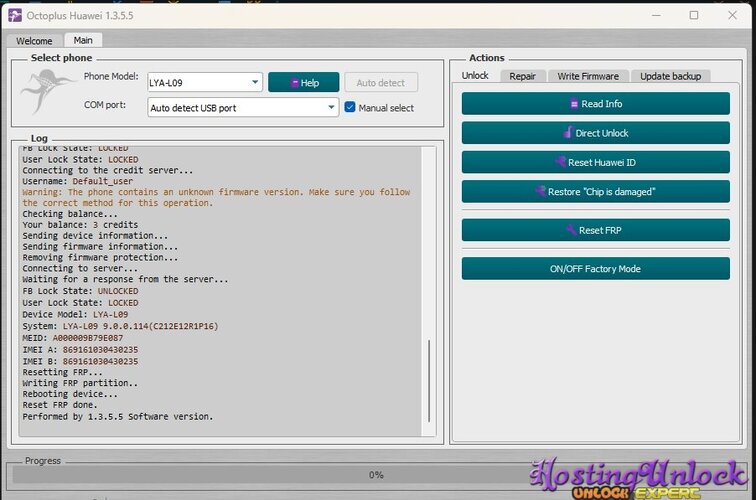Viewport: 756px width, 500px height.
Task: Click the "System: LYA-L09 9.0.0.114" log line
Action: tap(120, 326)
